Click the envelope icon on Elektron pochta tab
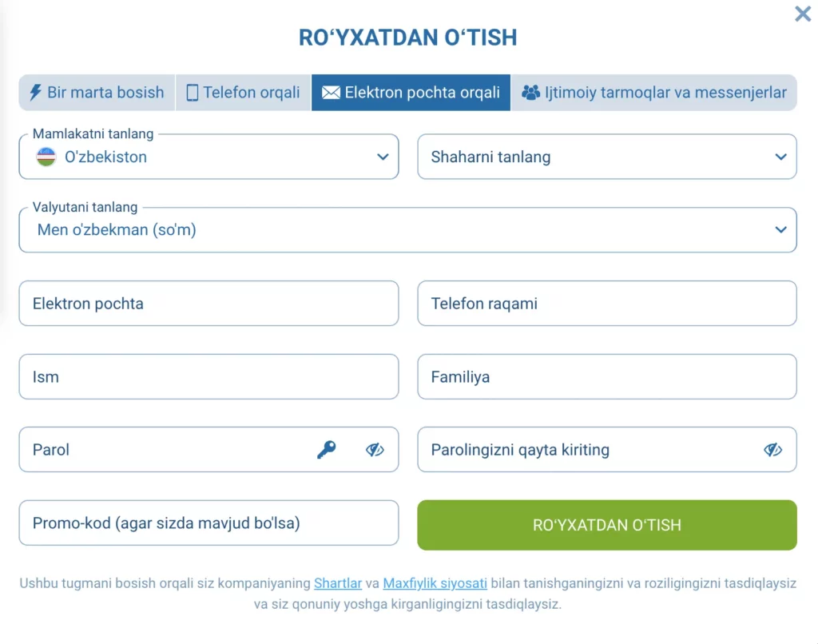 tap(332, 92)
